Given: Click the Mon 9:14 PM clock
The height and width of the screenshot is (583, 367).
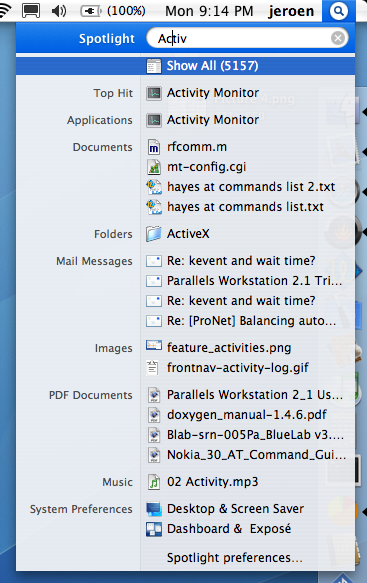Looking at the screenshot, I should pos(209,11).
